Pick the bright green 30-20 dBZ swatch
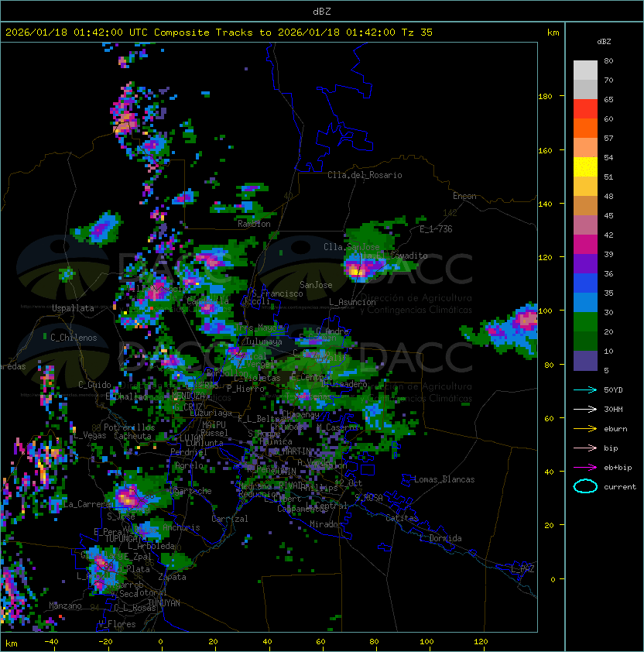Image resolution: width=644 pixels, height=652 pixels. pos(585,322)
